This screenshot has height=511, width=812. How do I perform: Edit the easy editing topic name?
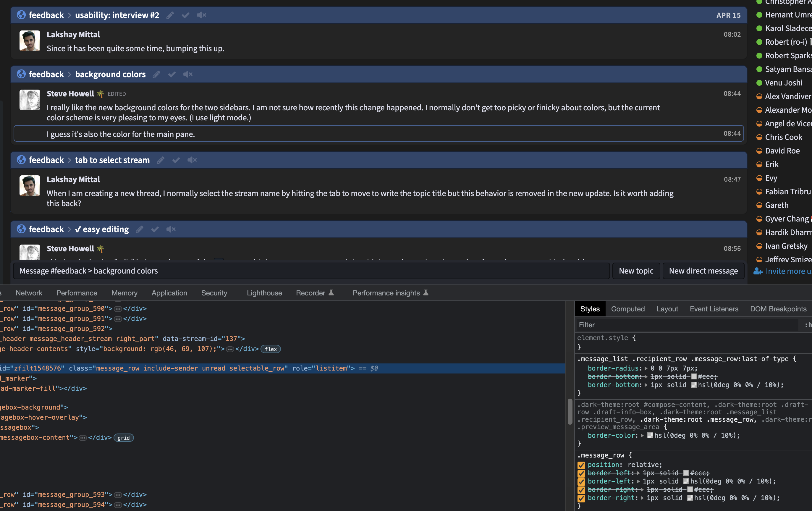[140, 229]
